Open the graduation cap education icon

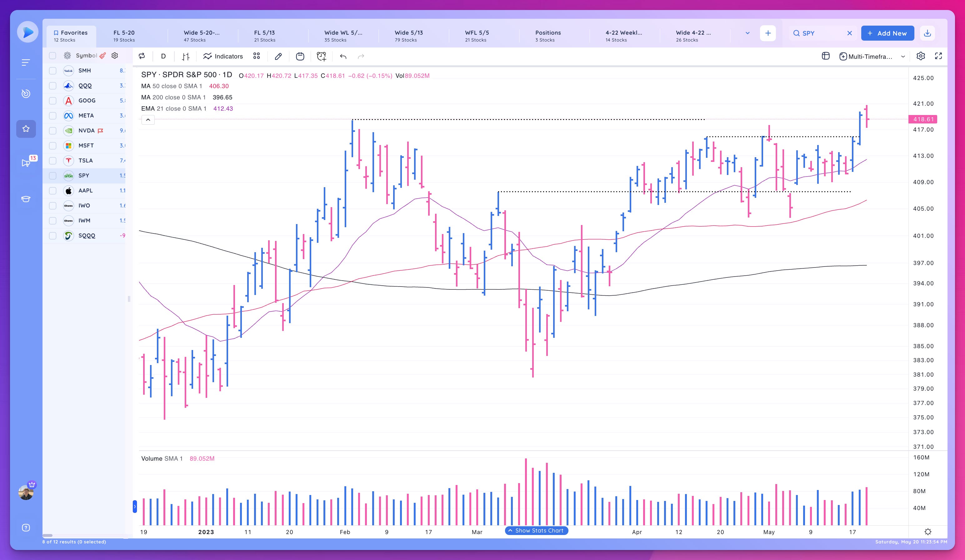(26, 199)
